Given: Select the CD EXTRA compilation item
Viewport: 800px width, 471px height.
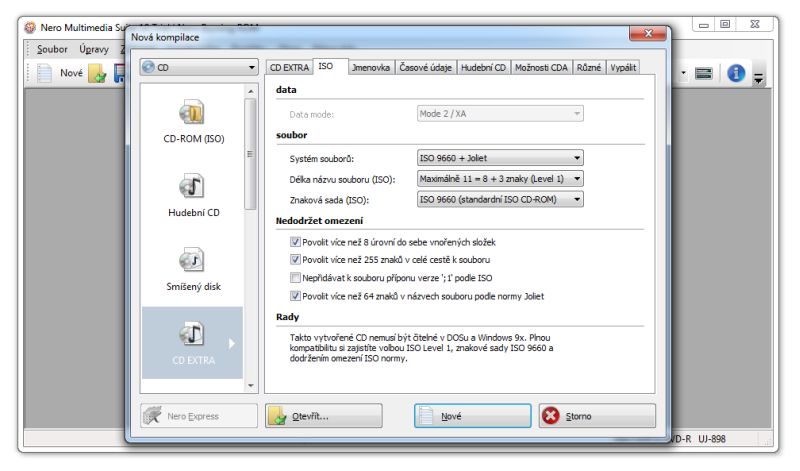Looking at the screenshot, I should point(192,343).
